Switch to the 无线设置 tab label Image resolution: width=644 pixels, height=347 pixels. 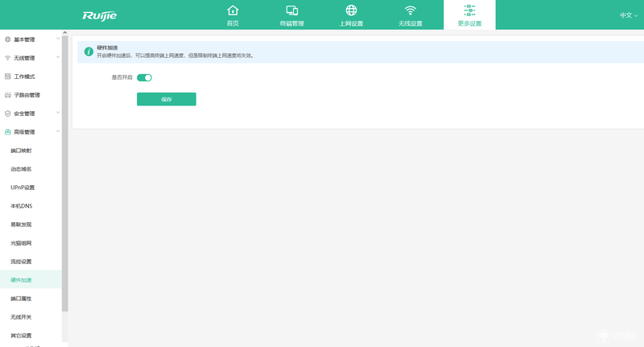click(x=411, y=23)
